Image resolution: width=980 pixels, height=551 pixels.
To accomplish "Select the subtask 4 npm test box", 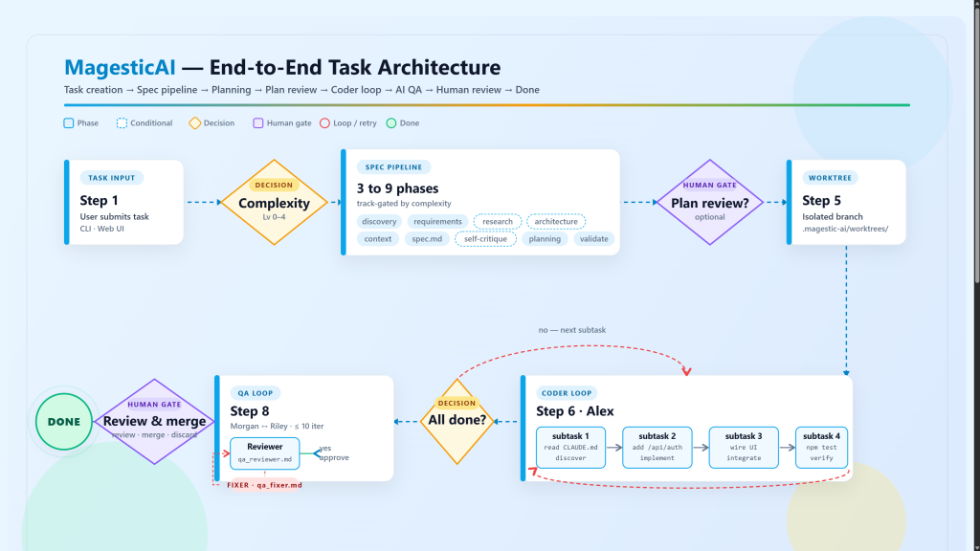I will tap(821, 448).
